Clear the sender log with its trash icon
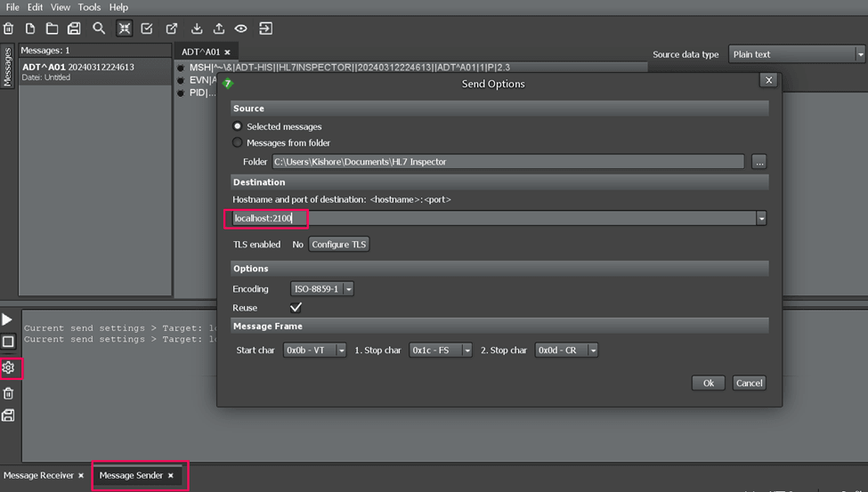 click(8, 393)
